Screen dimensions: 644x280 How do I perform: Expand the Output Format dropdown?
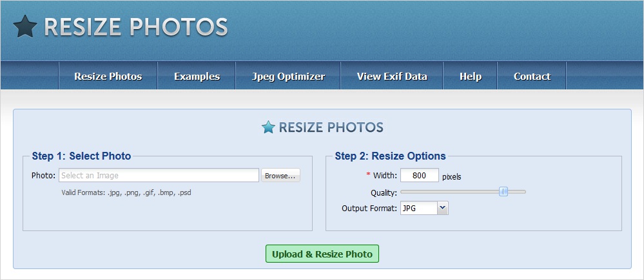tap(424, 208)
